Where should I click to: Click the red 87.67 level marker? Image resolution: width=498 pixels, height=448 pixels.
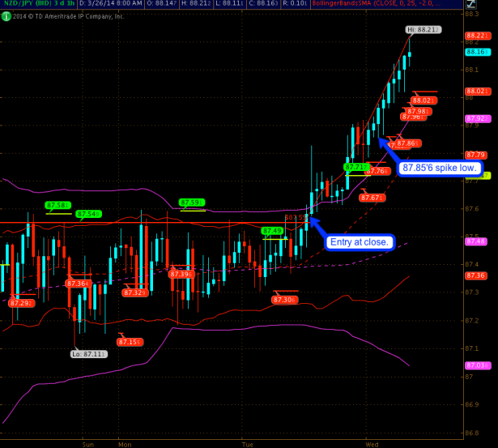[372, 198]
